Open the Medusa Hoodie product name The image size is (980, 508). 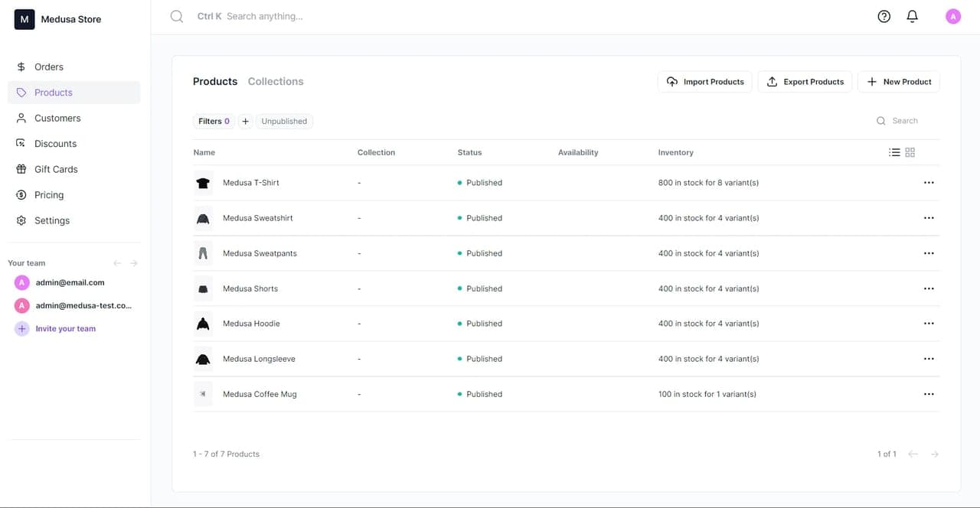[x=251, y=324]
